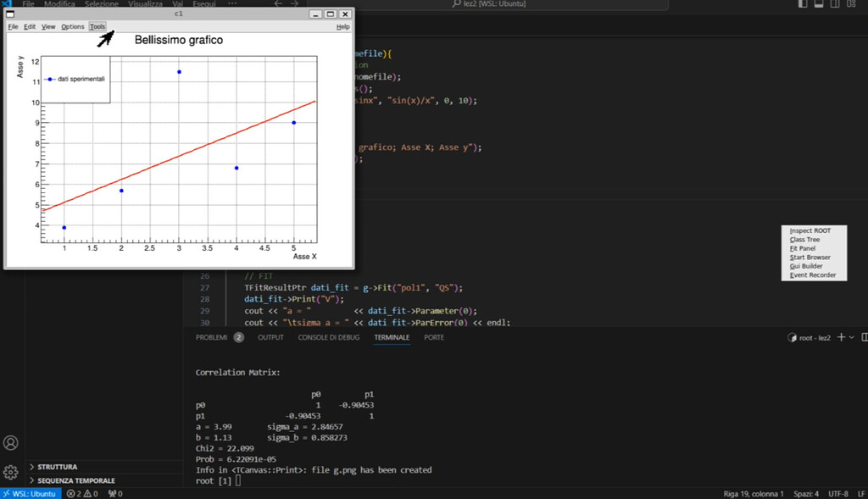Click the ROOT canvas window menu icon

(x=11, y=14)
